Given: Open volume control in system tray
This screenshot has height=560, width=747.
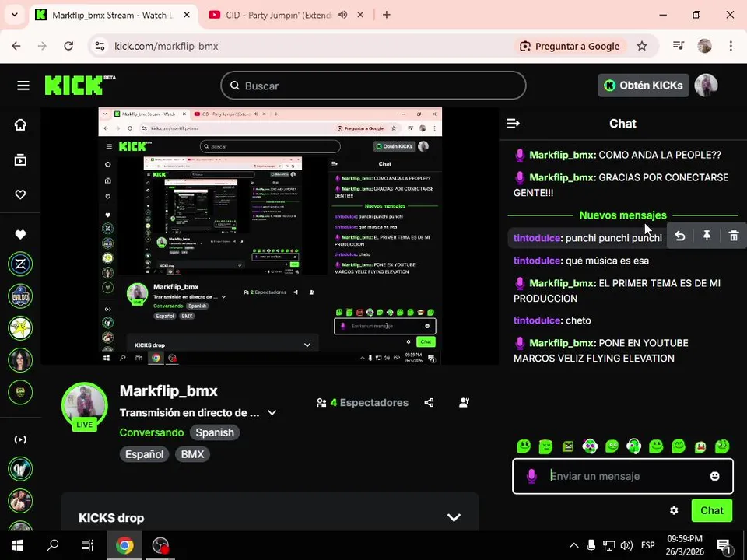Looking at the screenshot, I should [x=627, y=545].
